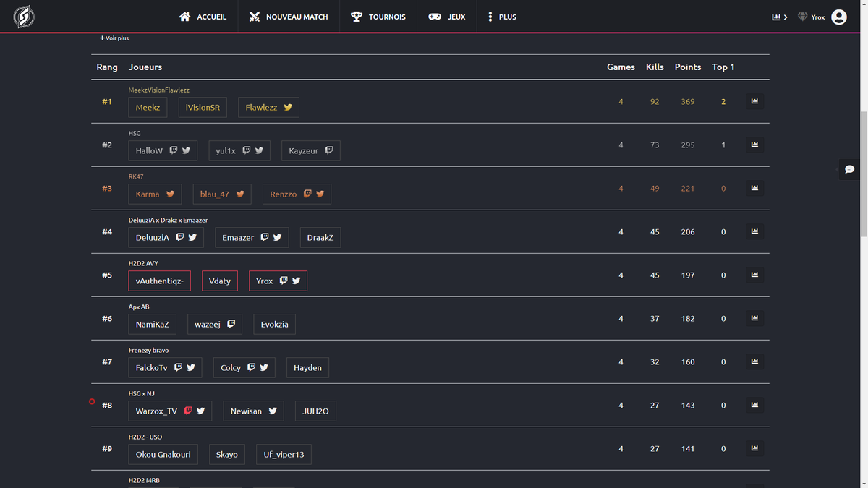Open Emaazer's Twitter icon
The image size is (868, 488).
[277, 237]
